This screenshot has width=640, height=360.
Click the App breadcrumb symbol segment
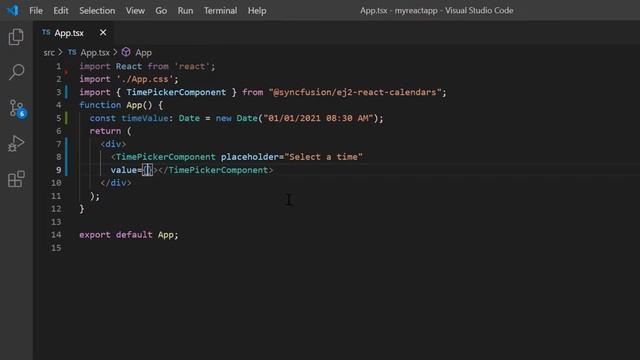[x=143, y=53]
